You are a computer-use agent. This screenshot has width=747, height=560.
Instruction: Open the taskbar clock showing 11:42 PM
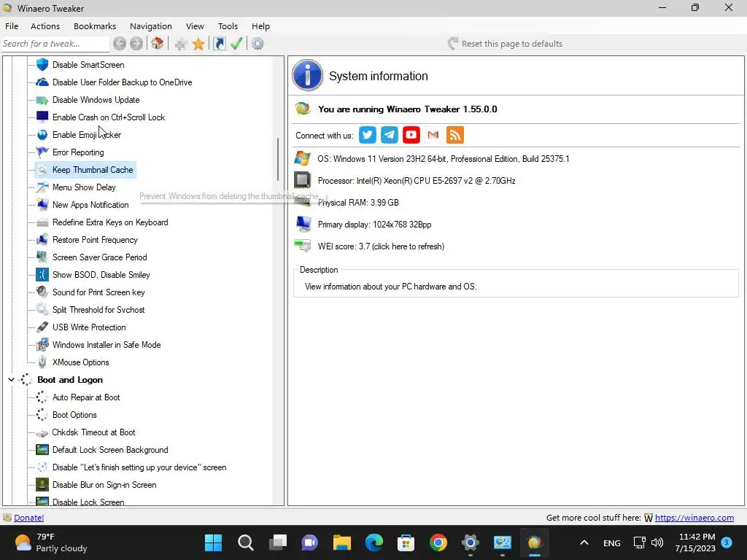point(695,542)
